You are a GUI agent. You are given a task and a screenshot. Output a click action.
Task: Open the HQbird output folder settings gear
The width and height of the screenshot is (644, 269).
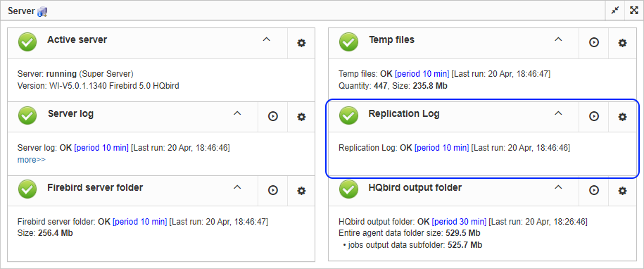click(623, 191)
